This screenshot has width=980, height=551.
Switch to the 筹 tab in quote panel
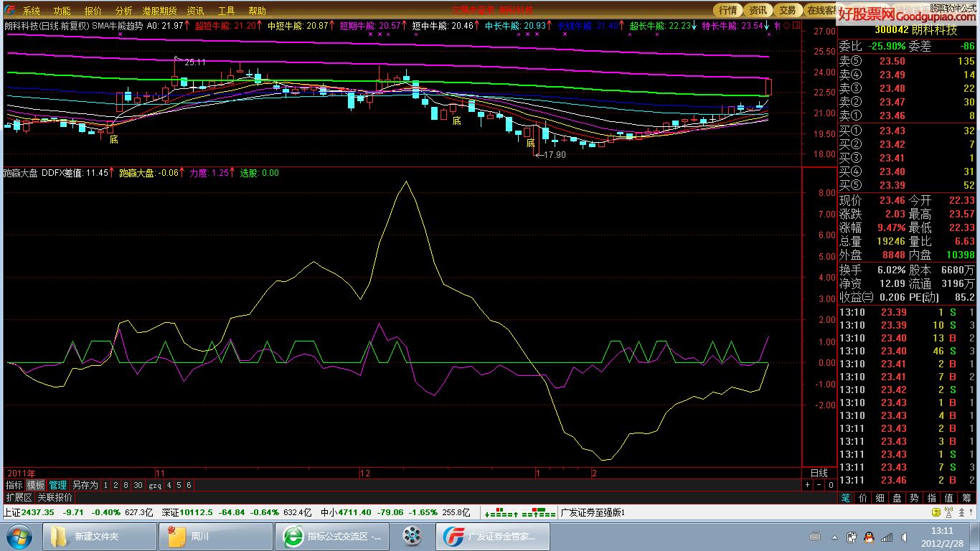point(967,497)
